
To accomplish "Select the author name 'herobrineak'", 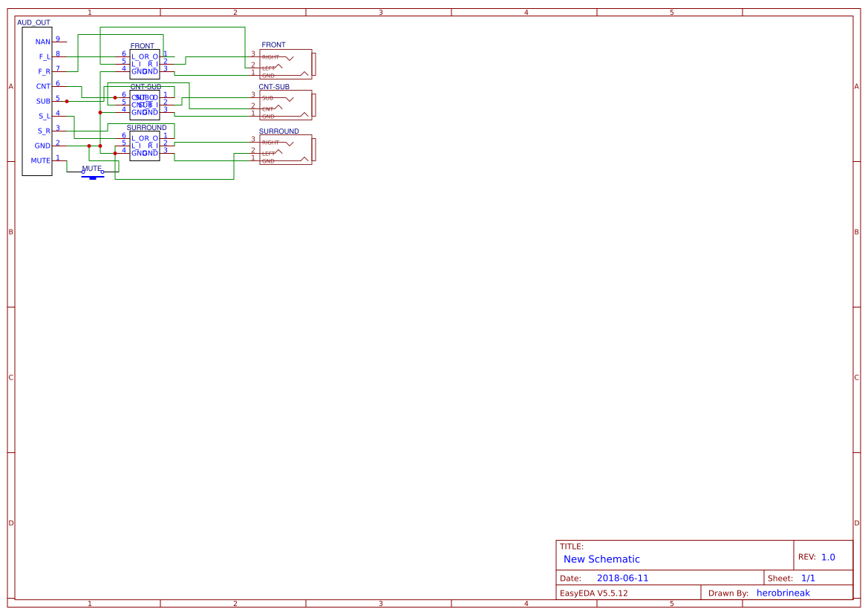I will [783, 593].
